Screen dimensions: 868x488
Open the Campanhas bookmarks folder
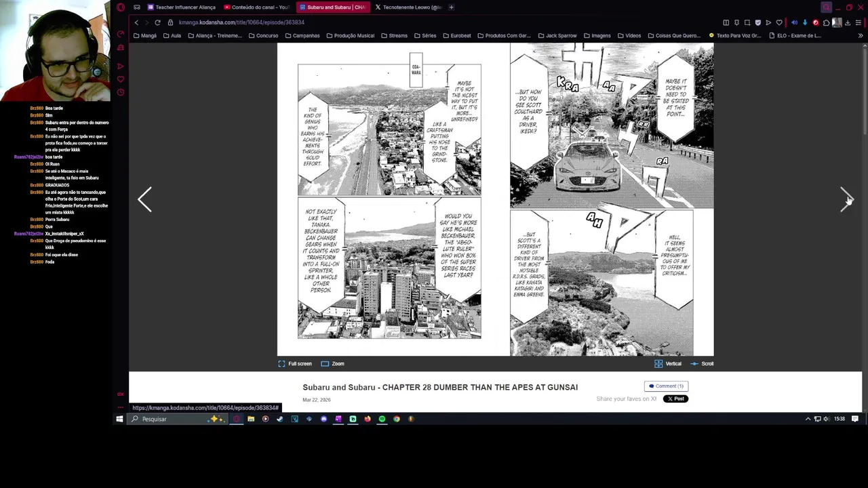302,35
